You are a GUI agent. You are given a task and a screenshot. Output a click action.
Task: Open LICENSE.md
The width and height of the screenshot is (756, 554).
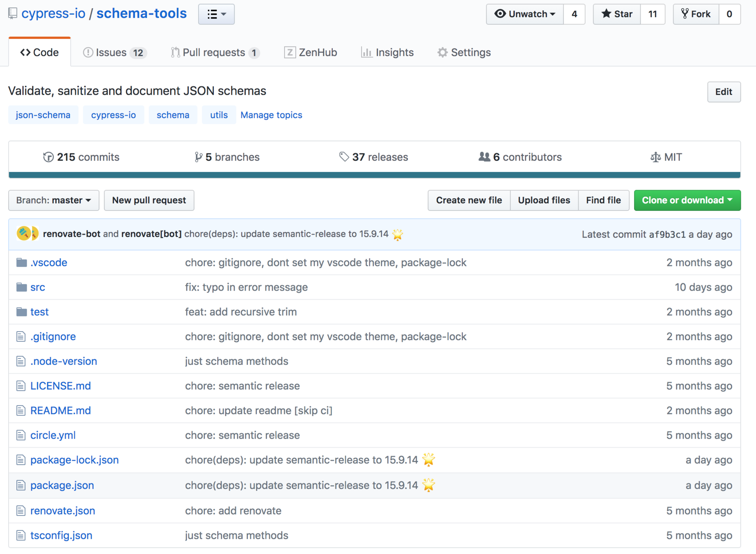click(x=61, y=386)
